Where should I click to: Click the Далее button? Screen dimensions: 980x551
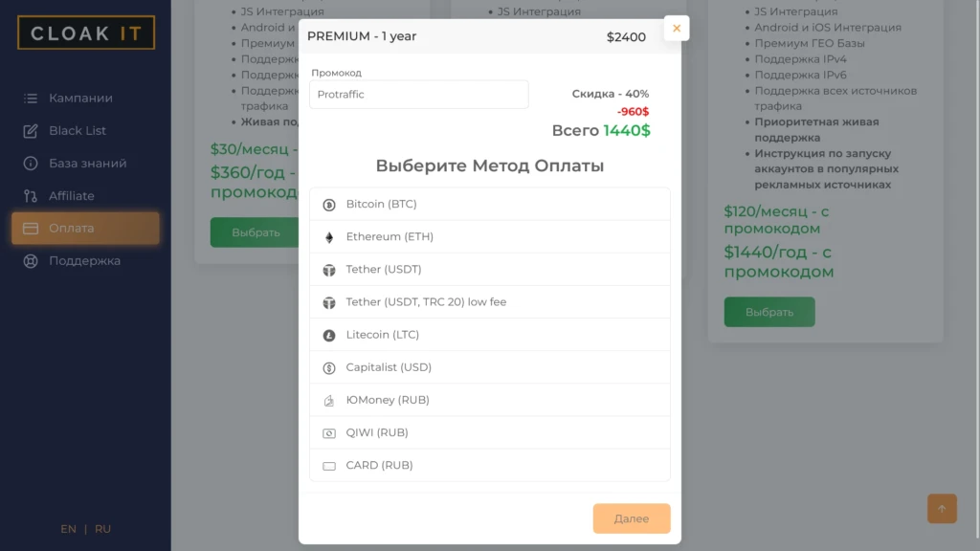(x=632, y=518)
